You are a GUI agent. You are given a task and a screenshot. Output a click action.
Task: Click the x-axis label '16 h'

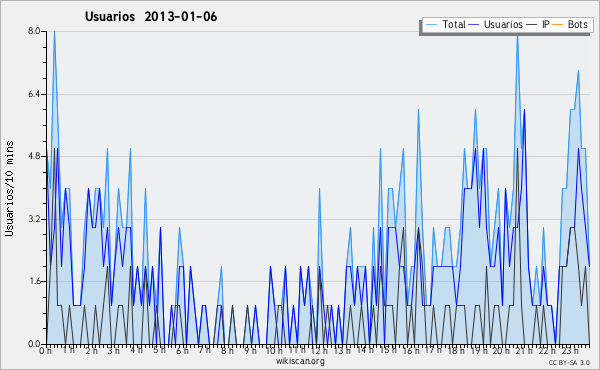click(x=410, y=350)
